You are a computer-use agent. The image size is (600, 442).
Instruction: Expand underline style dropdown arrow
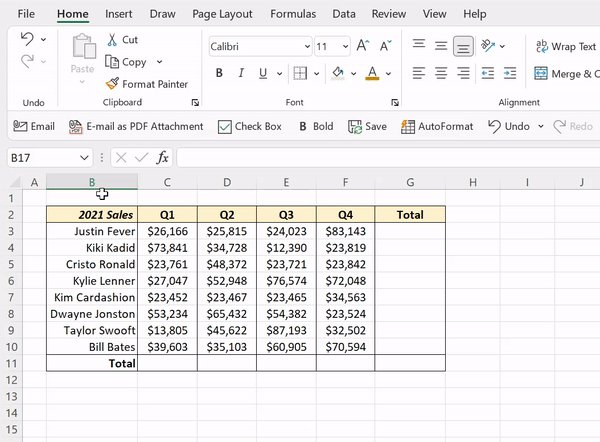(x=279, y=73)
